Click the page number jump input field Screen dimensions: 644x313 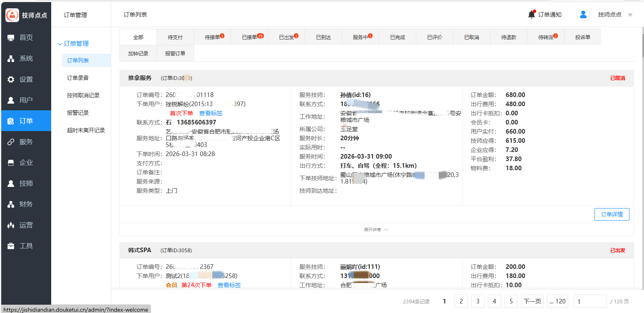pos(589,301)
